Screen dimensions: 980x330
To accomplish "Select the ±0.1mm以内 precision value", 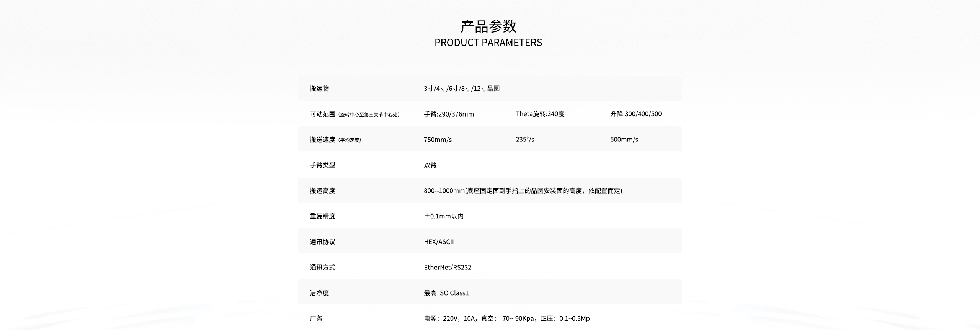I will point(443,216).
